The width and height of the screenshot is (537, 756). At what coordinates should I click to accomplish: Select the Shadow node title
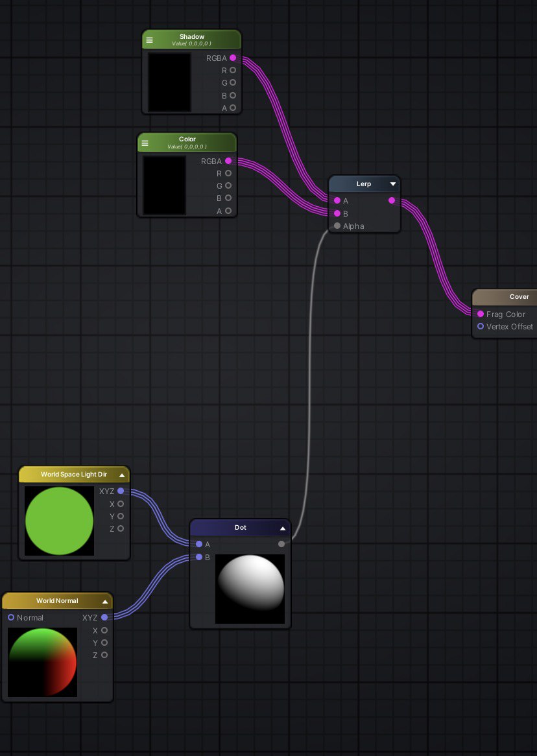click(192, 37)
